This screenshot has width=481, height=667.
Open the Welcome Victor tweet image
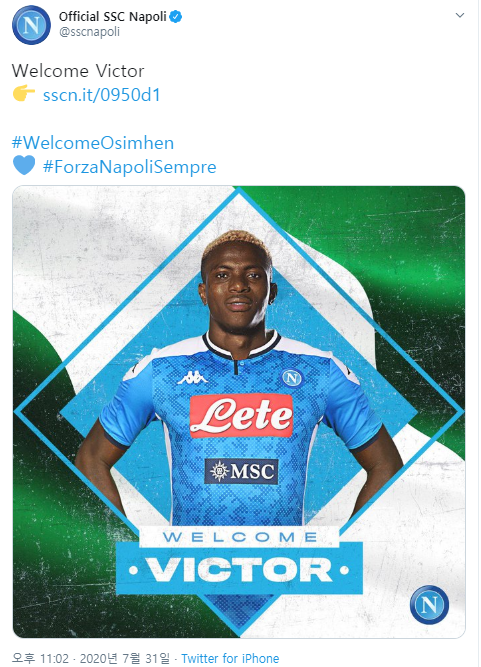click(x=239, y=412)
